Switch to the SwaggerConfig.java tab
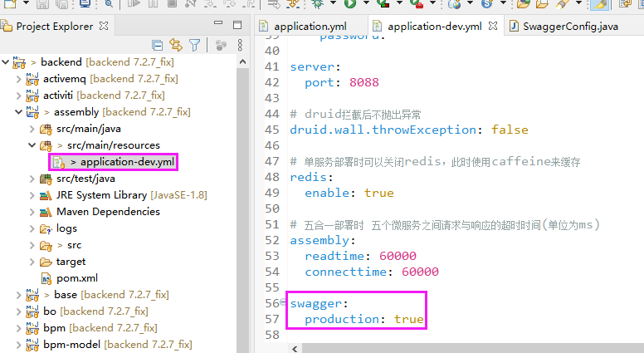The image size is (644, 353). (569, 26)
